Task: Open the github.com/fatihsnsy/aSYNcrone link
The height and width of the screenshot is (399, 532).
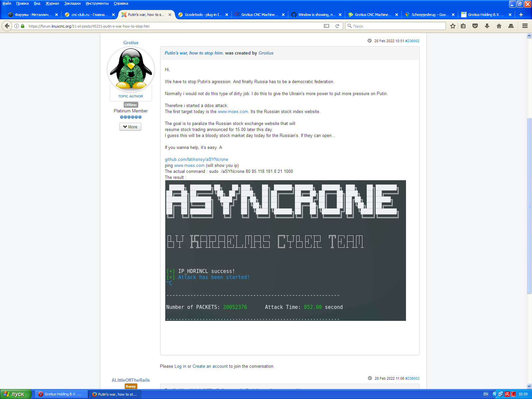Action: click(197, 159)
